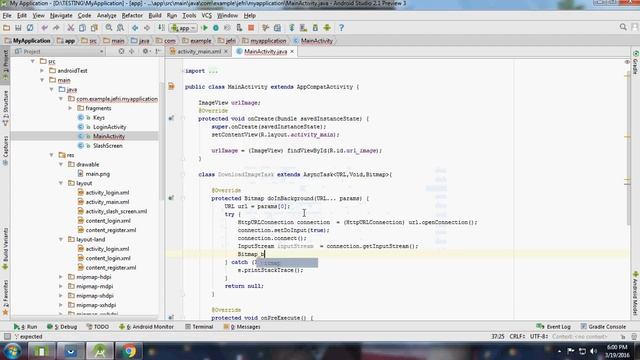Open the Terminal tool window

(x=199, y=327)
